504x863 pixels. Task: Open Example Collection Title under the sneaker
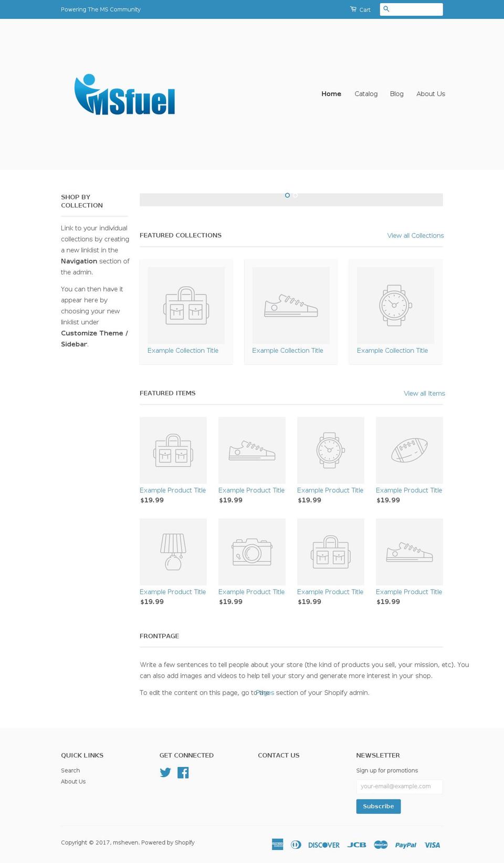[288, 351]
